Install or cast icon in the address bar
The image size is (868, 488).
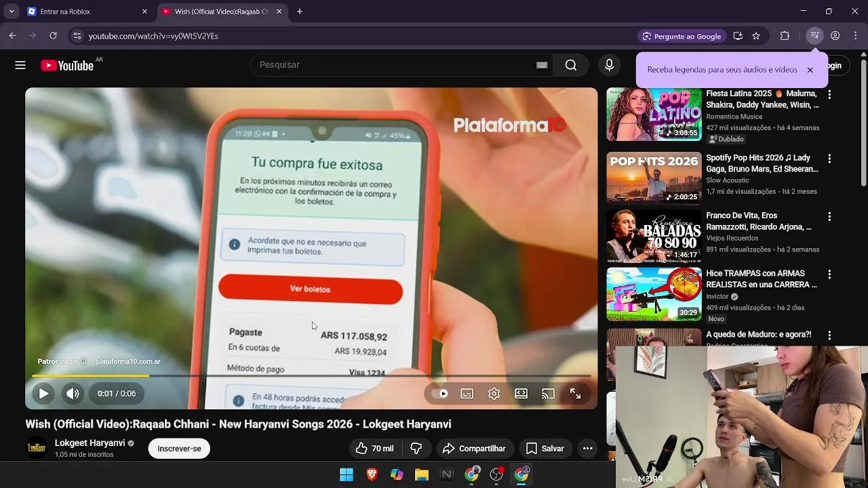738,36
